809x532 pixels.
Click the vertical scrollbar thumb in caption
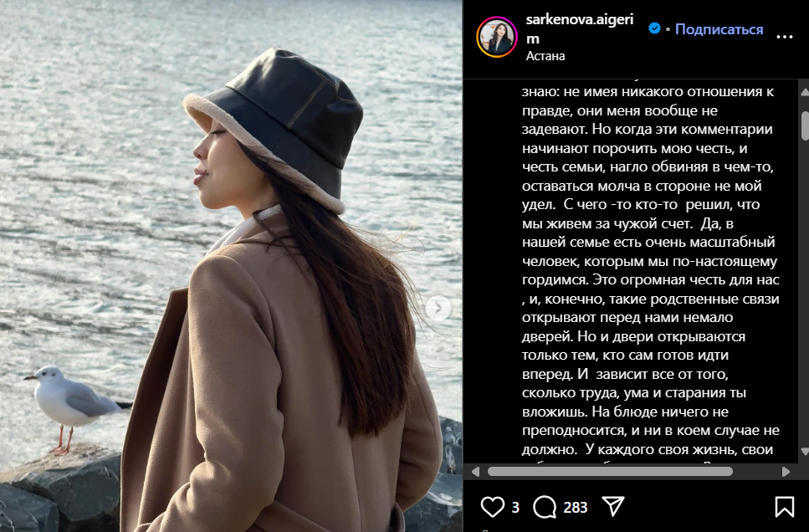click(804, 125)
